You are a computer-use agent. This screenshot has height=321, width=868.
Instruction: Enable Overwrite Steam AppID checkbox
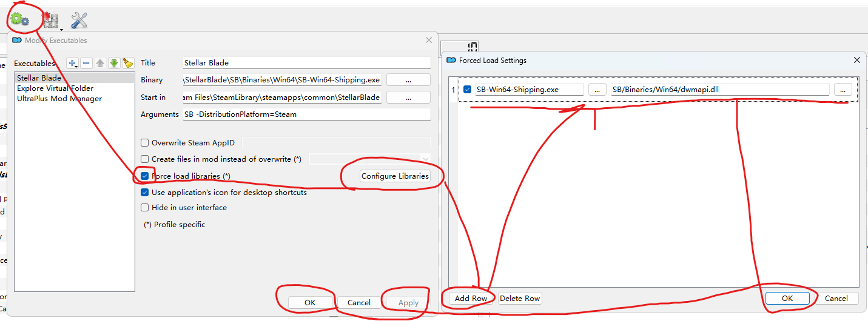tap(144, 143)
